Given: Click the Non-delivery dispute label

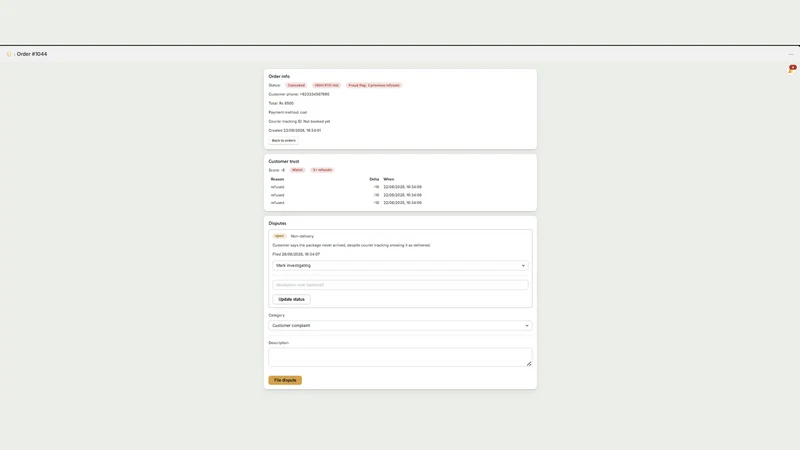Looking at the screenshot, I should (x=302, y=236).
